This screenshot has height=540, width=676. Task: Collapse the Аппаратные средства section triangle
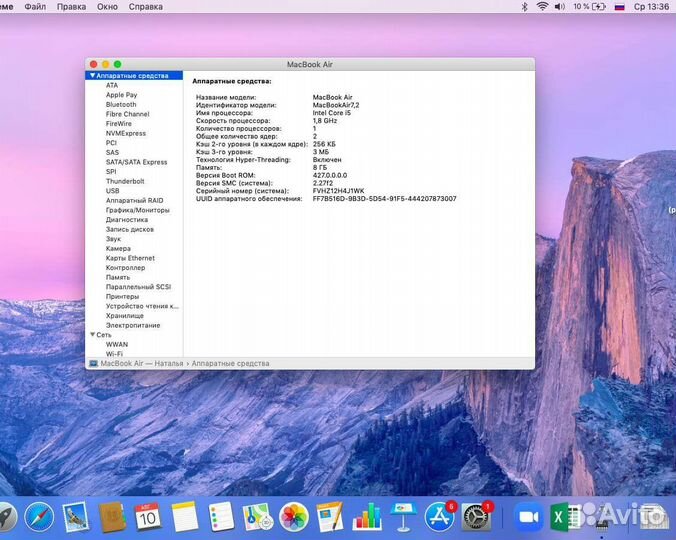coord(92,75)
